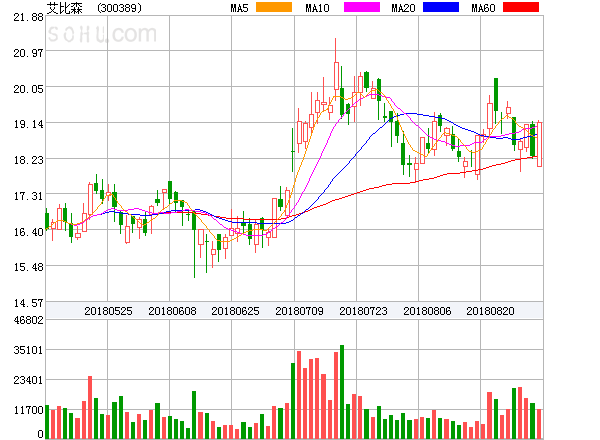The height and width of the screenshot is (440, 600).
Task: Click the 23401 volume axis label
Action: (x=28, y=380)
